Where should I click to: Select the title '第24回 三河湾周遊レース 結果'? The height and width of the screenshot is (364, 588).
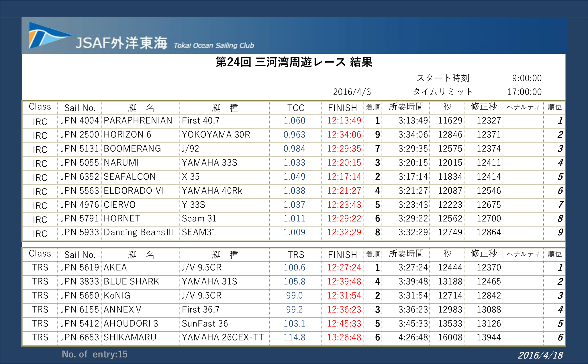[x=294, y=62]
